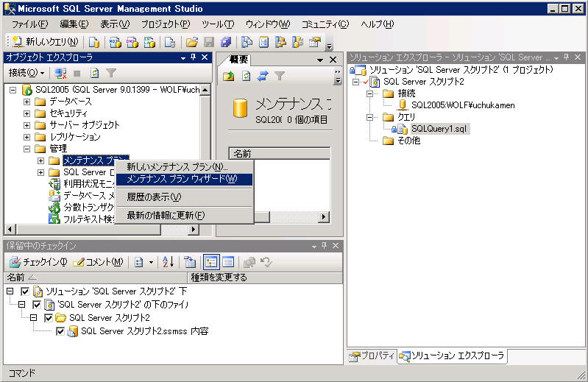This screenshot has height=382, width=588.
Task: Open the 接続 dropdown in Object Explorer
Action: pyautogui.click(x=26, y=73)
